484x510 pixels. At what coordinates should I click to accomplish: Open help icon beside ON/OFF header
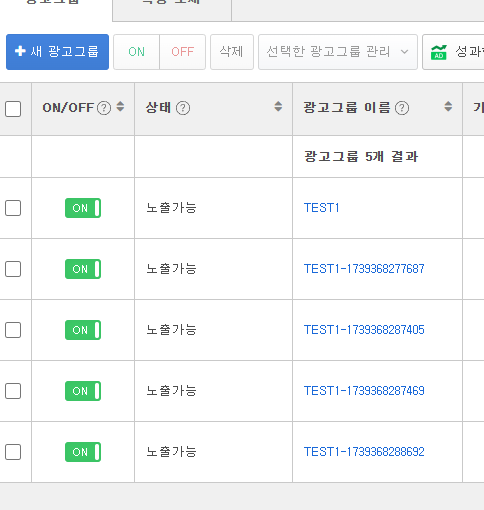pos(104,108)
